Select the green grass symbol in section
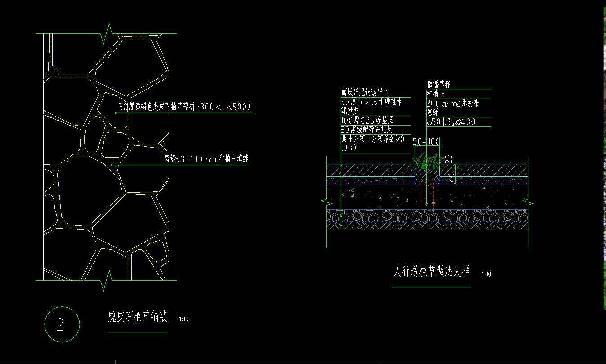Screen dimensions: 606x364 pos(427,161)
